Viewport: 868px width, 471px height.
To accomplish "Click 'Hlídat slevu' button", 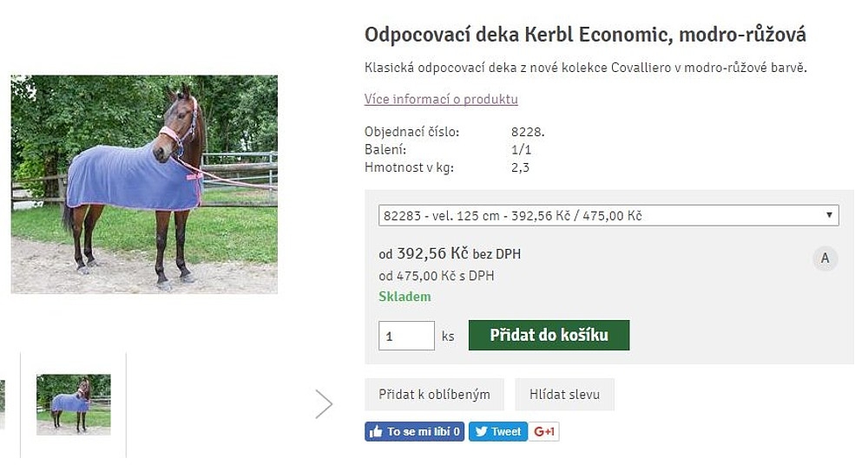I will tap(564, 394).
